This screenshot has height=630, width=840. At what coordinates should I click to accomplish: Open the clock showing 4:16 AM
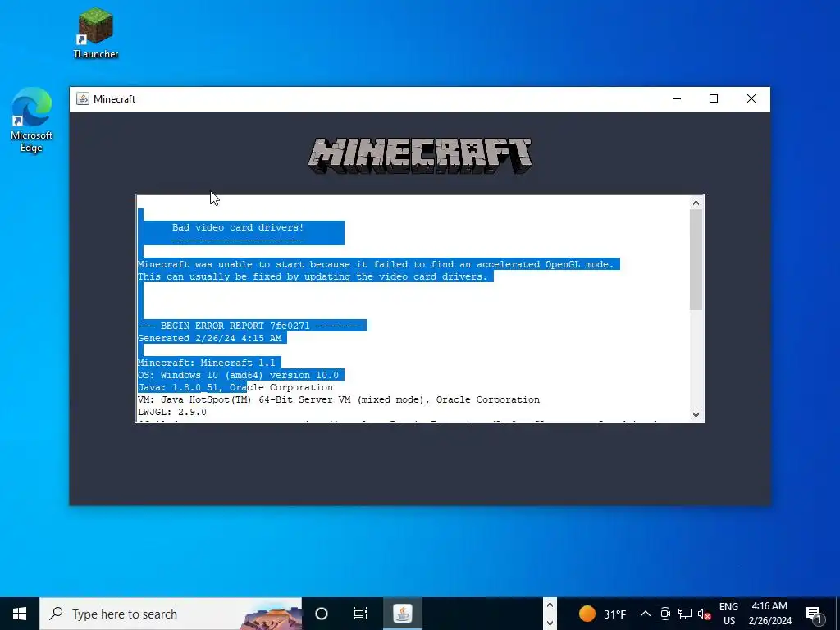pyautogui.click(x=769, y=614)
